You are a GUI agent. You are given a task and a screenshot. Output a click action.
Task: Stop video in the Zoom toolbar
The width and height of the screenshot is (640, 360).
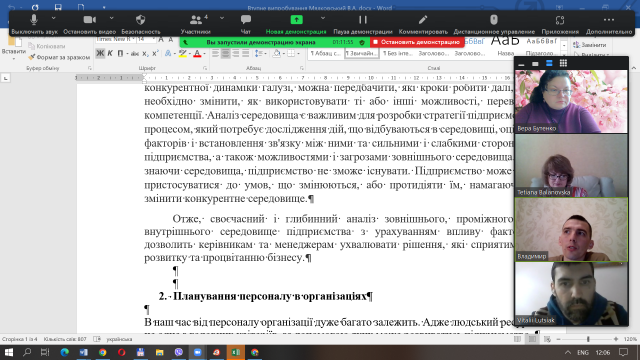click(89, 24)
